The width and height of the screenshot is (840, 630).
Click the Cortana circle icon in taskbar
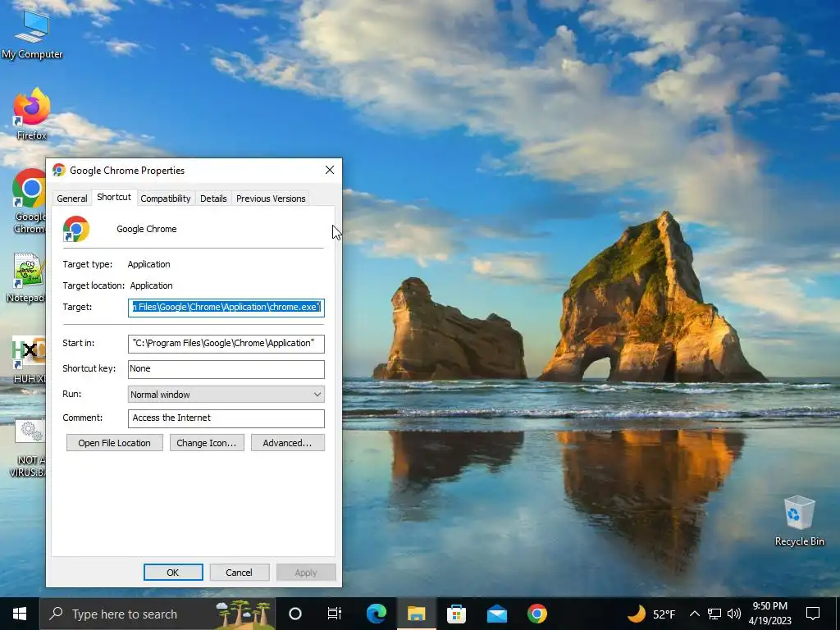(x=295, y=614)
